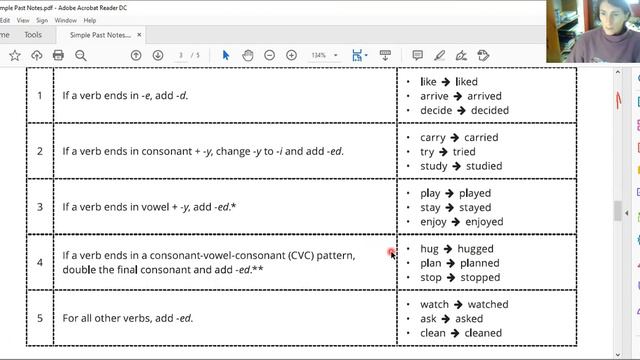Click the example word 'decided'
This screenshot has width=640, height=360.
tap(490, 111)
